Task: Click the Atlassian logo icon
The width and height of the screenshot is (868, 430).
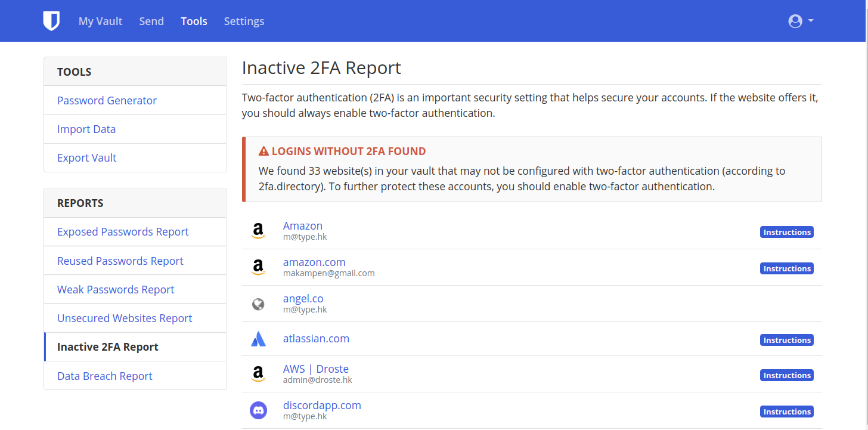Action: coord(258,339)
